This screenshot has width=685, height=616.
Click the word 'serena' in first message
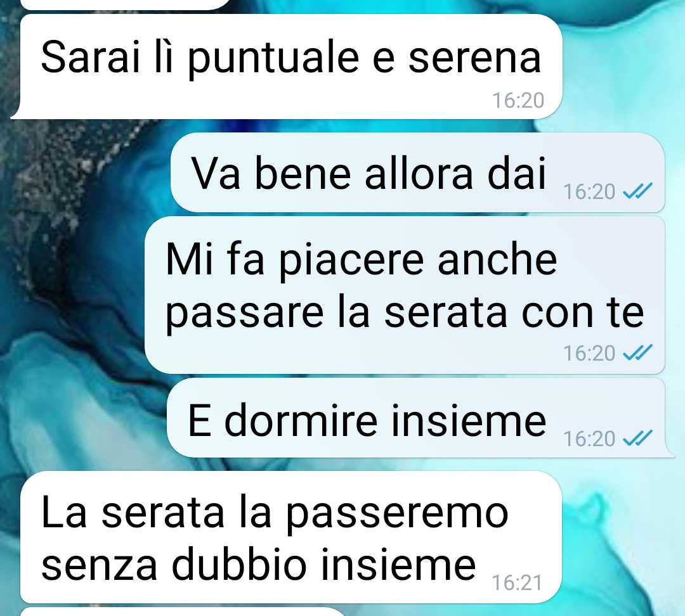coord(474,58)
